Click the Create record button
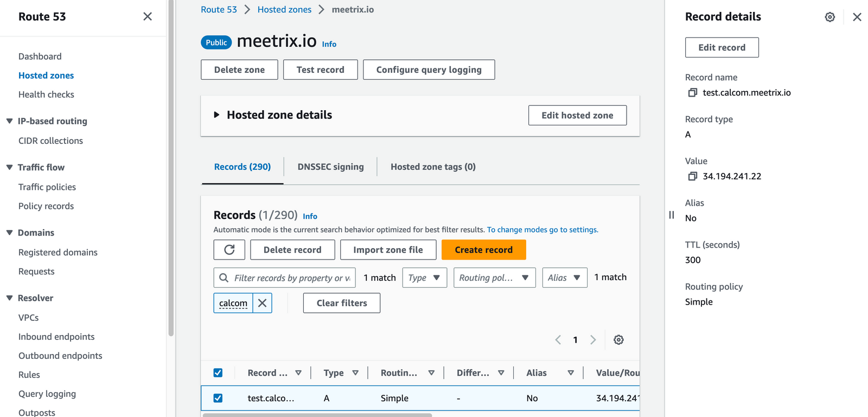This screenshot has height=417, width=868. point(484,250)
